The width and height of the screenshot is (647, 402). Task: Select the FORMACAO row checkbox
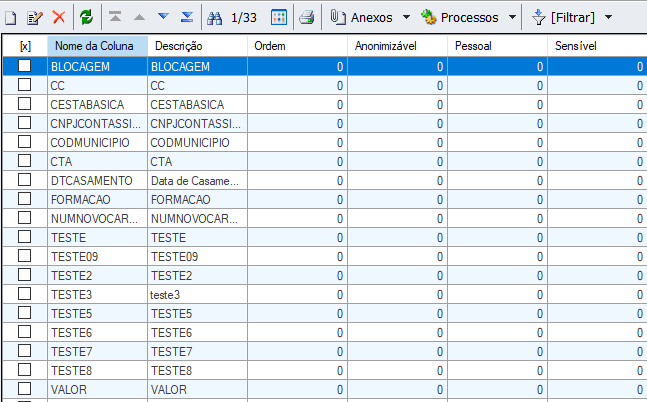coord(24,199)
